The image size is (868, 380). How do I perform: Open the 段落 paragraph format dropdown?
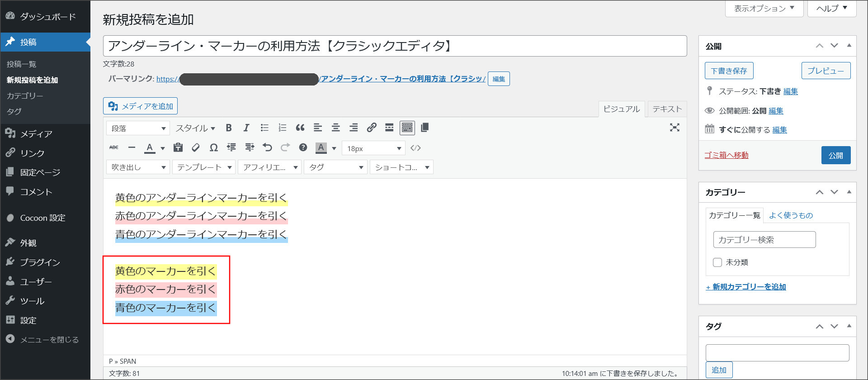138,128
